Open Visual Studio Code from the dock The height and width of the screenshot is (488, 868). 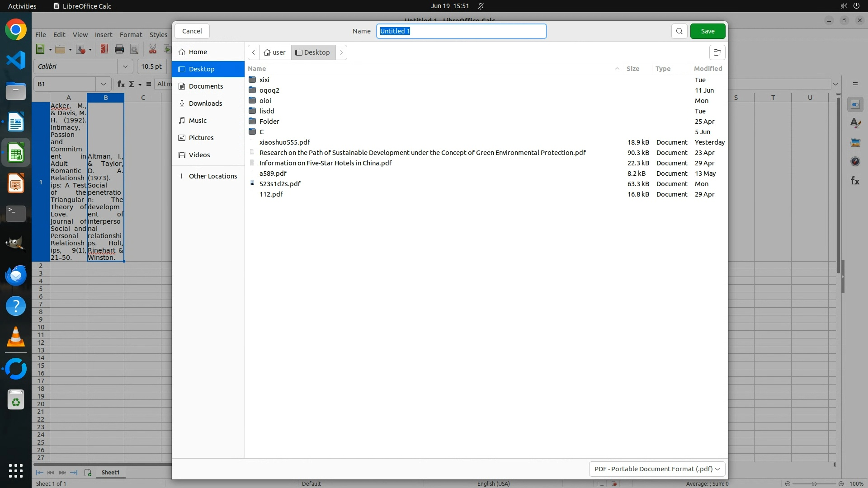[16, 61]
